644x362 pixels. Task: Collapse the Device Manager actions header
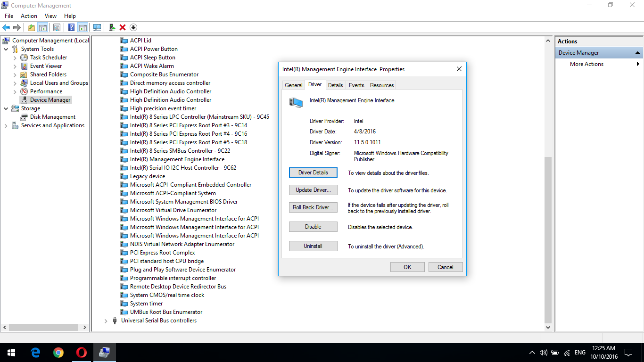click(637, 53)
